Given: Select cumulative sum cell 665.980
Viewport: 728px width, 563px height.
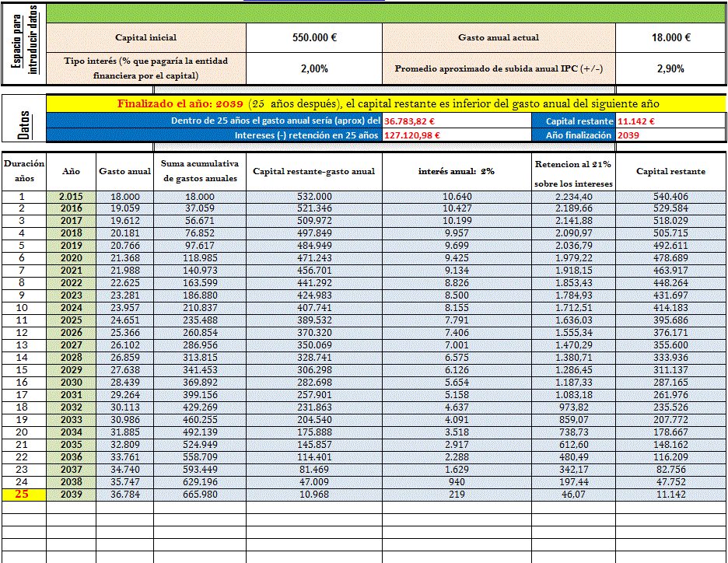Looking at the screenshot, I should click(200, 495).
